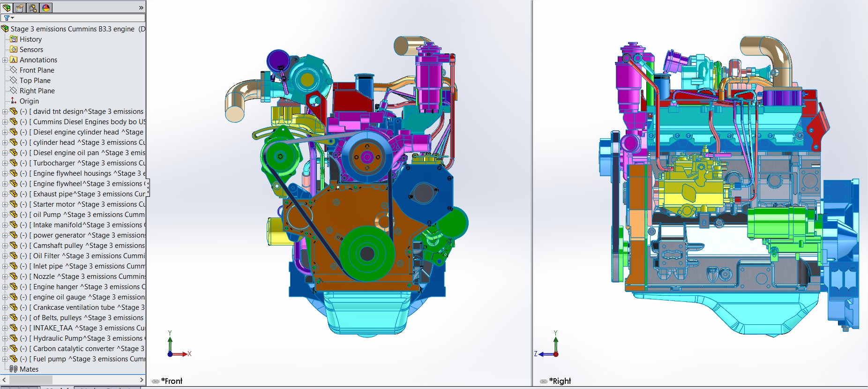Open the FeatureManager design tree tab
Image resolution: width=868 pixels, height=389 pixels.
click(7, 7)
